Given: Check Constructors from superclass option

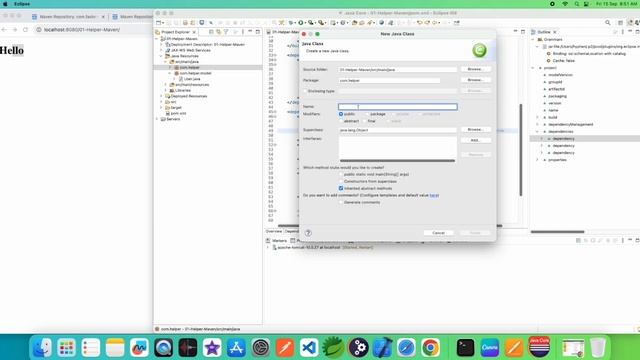Looking at the screenshot, I should point(341,181).
